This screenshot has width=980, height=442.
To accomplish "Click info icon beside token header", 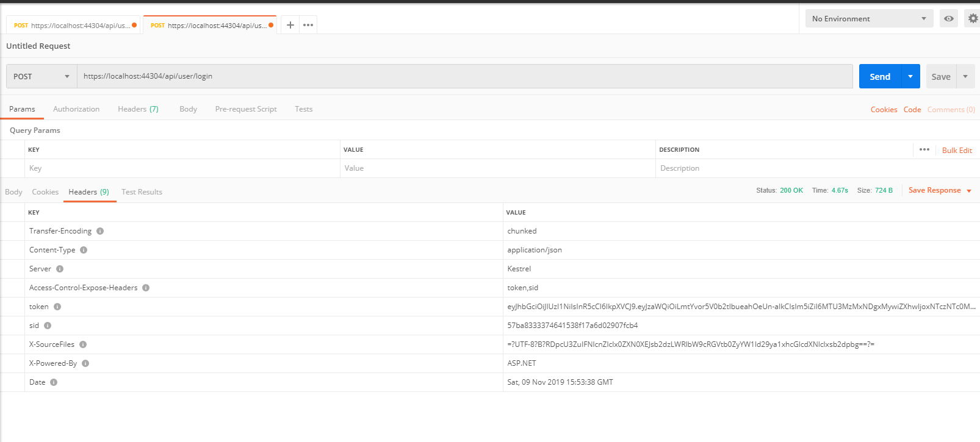I will (x=57, y=307).
